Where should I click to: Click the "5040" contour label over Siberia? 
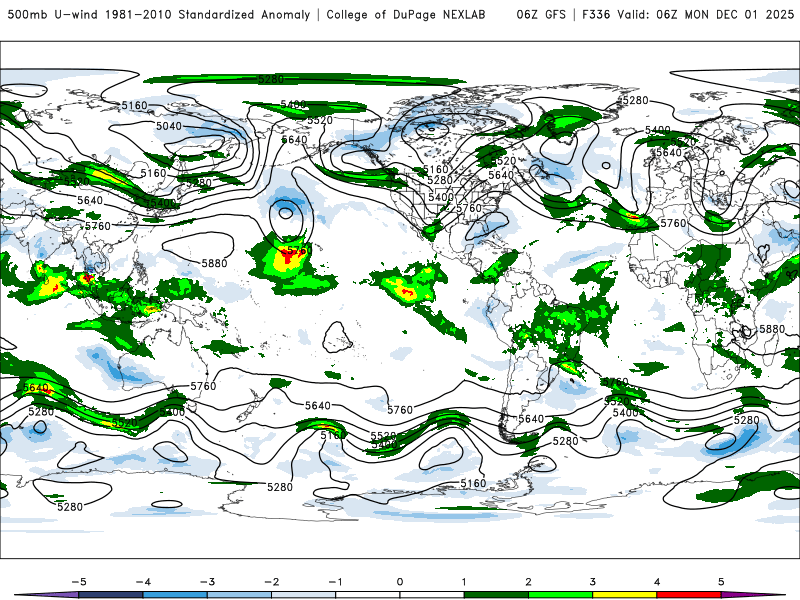click(169, 126)
